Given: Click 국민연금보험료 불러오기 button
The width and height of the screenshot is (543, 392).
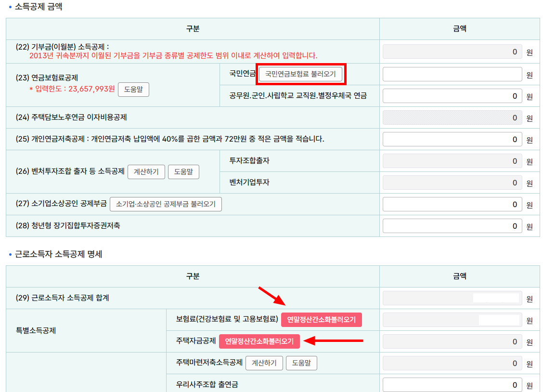Looking at the screenshot, I should (x=300, y=74).
